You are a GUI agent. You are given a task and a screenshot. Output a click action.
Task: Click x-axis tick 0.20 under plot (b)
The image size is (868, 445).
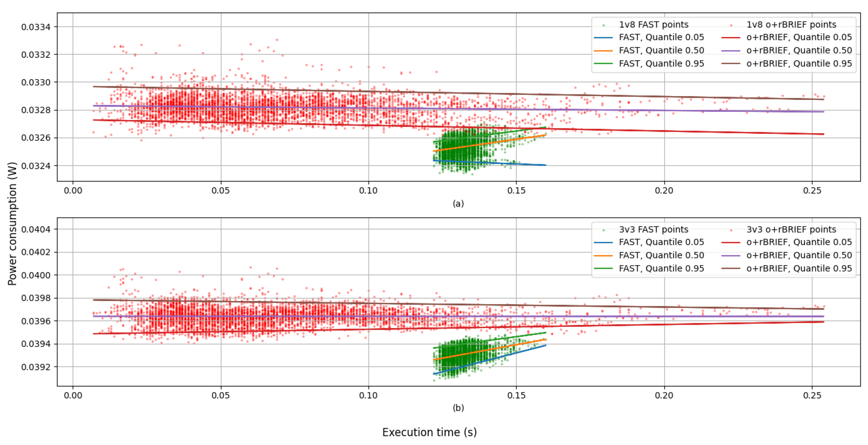click(664, 395)
